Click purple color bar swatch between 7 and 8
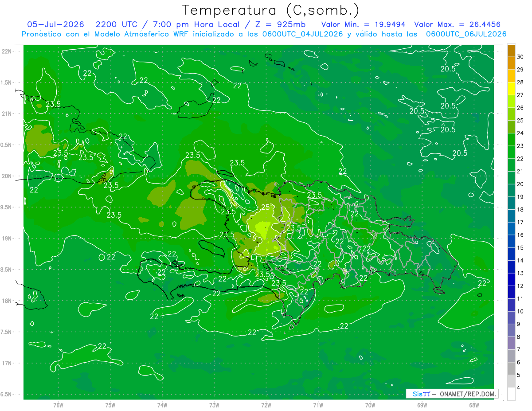 (511, 343)
